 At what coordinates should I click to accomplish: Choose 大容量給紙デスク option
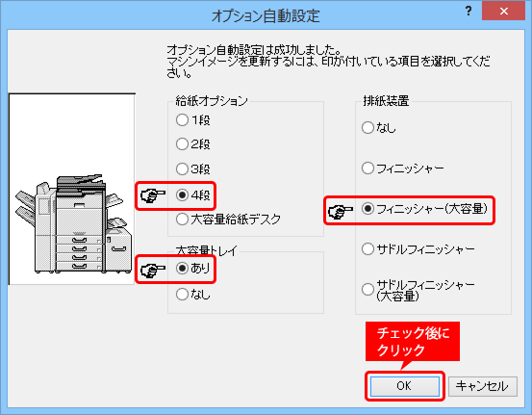point(228,219)
